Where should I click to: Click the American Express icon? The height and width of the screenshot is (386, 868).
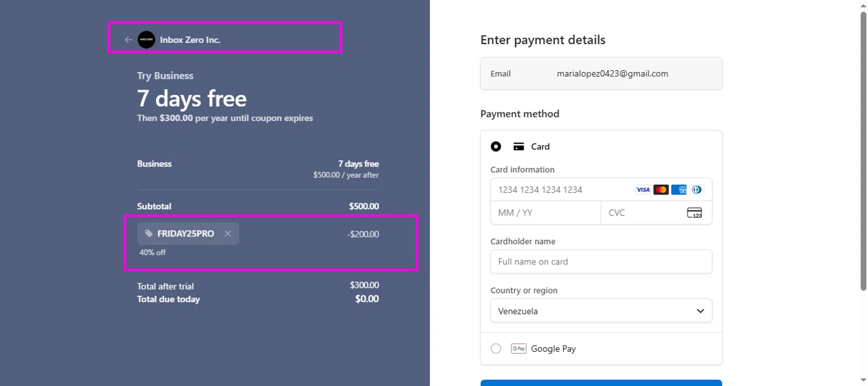pos(679,190)
